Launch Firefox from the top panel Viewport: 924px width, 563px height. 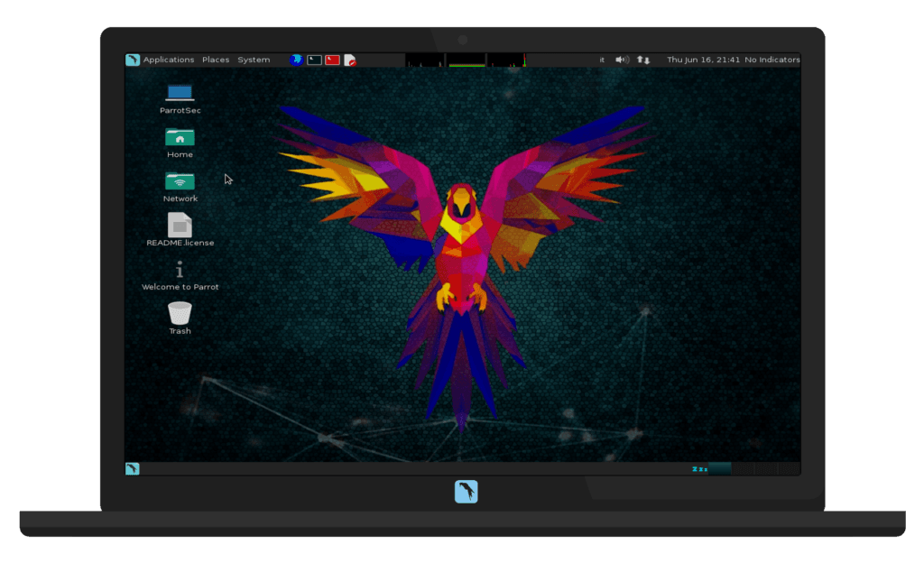click(x=295, y=60)
